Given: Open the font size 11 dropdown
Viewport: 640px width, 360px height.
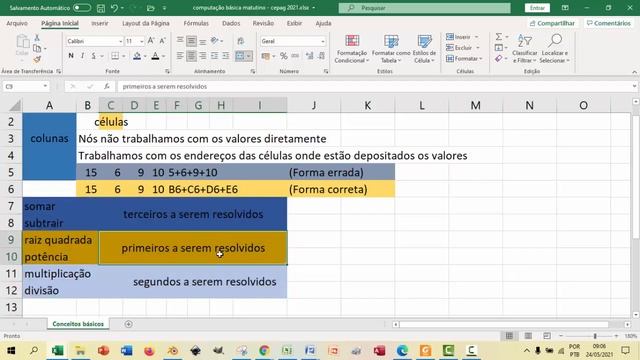Looking at the screenshot, I should tap(142, 41).
